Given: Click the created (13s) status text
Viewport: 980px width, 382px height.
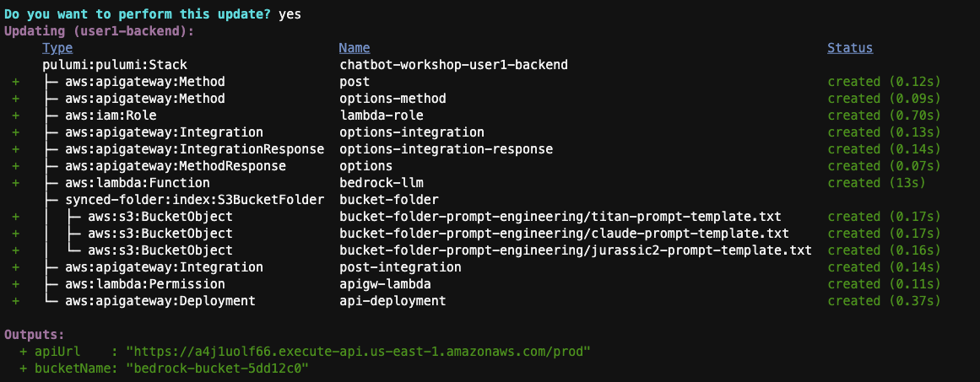Looking at the screenshot, I should 877,183.
